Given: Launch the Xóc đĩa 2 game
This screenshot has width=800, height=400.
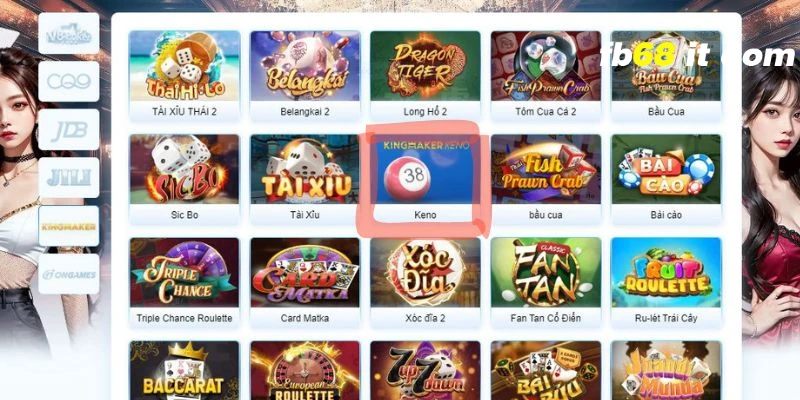Looking at the screenshot, I should click(425, 282).
